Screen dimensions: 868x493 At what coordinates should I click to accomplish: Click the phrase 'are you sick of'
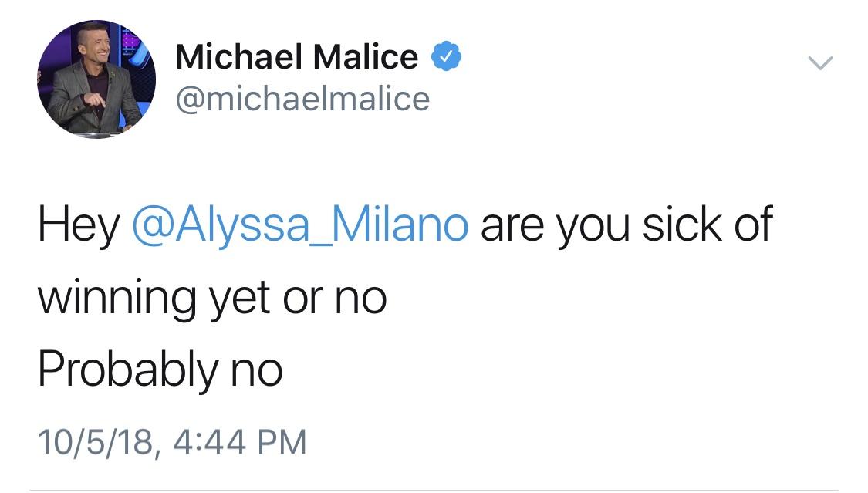coord(626,225)
